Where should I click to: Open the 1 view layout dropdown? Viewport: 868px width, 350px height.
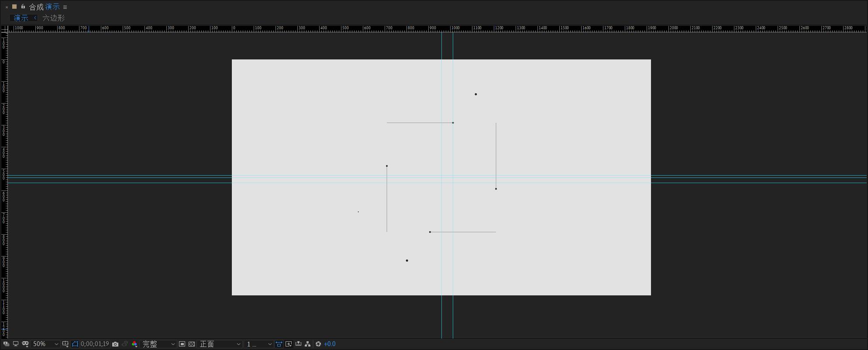[259, 344]
